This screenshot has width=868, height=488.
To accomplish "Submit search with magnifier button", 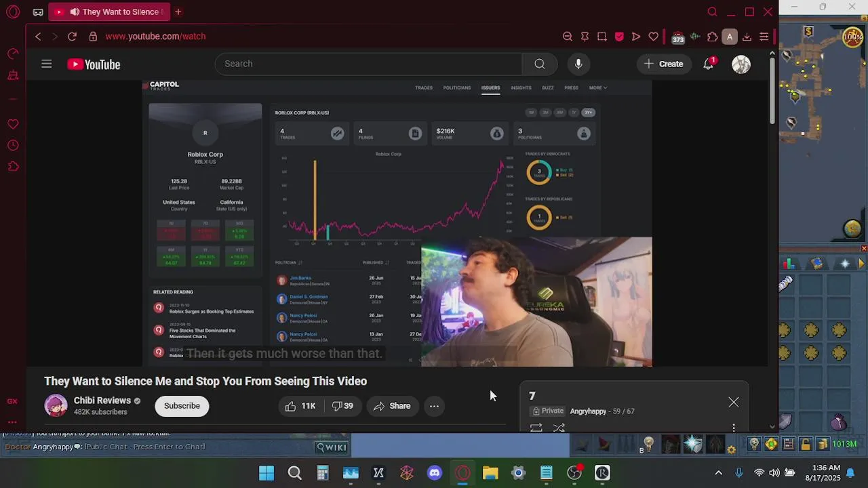I will click(539, 64).
